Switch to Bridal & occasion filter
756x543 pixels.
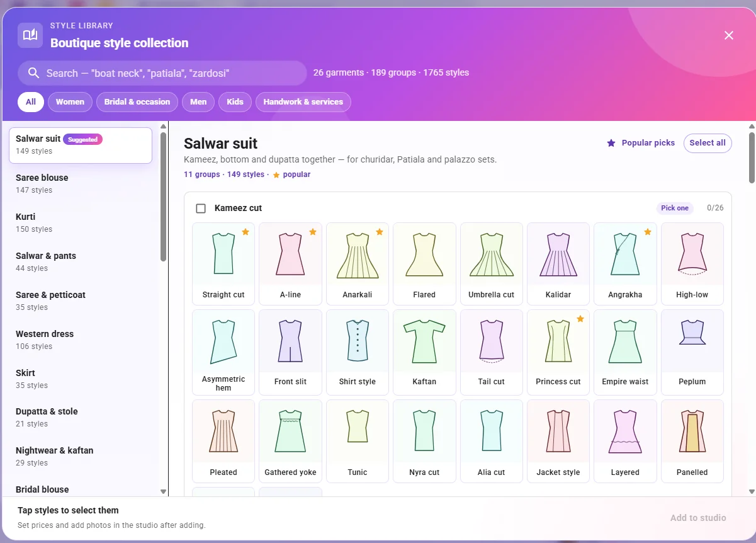tap(137, 102)
